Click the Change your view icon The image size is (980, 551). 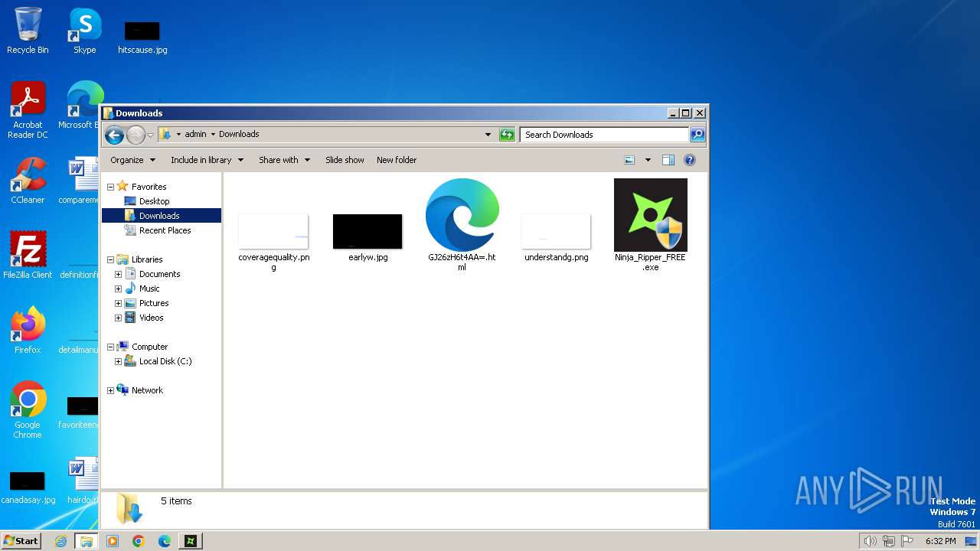[x=629, y=160]
